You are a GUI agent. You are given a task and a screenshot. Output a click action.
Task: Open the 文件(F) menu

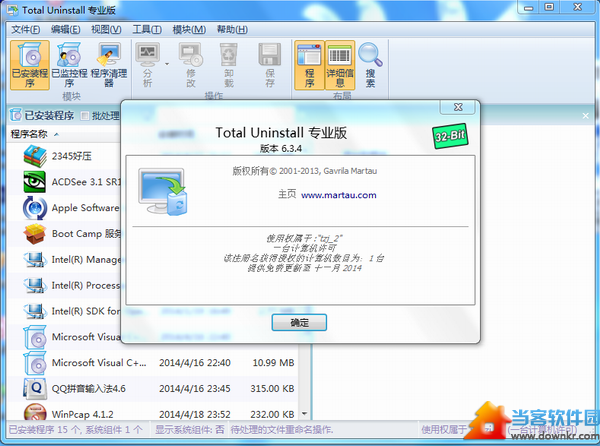(25, 29)
